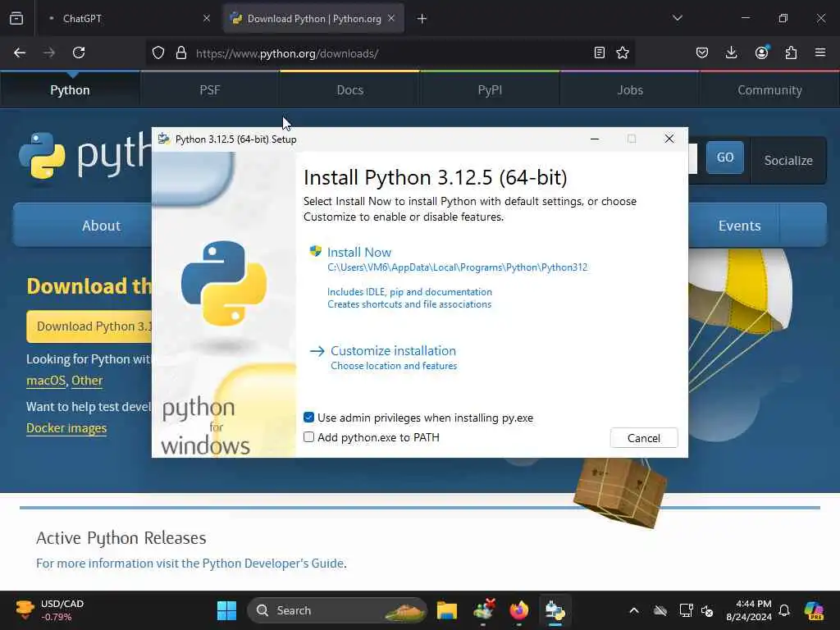840x630 pixels.
Task: Open the Docs top navigation tab
Action: click(349, 90)
